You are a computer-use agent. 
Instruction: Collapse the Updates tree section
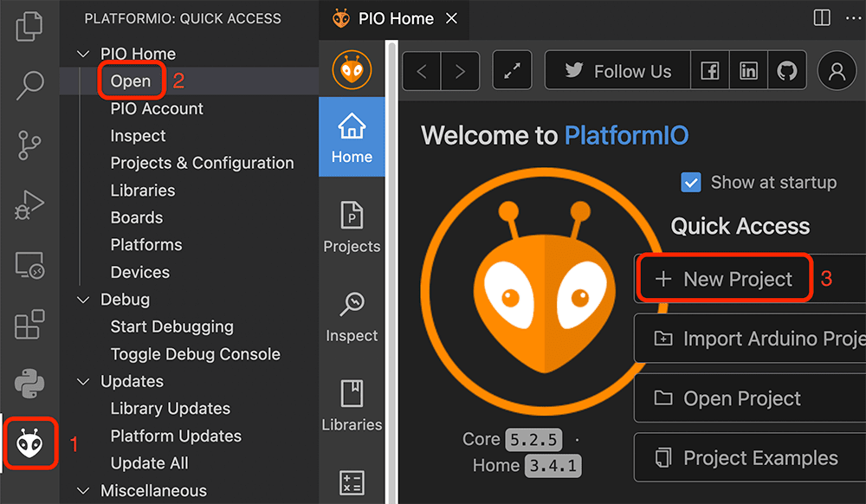tap(83, 381)
